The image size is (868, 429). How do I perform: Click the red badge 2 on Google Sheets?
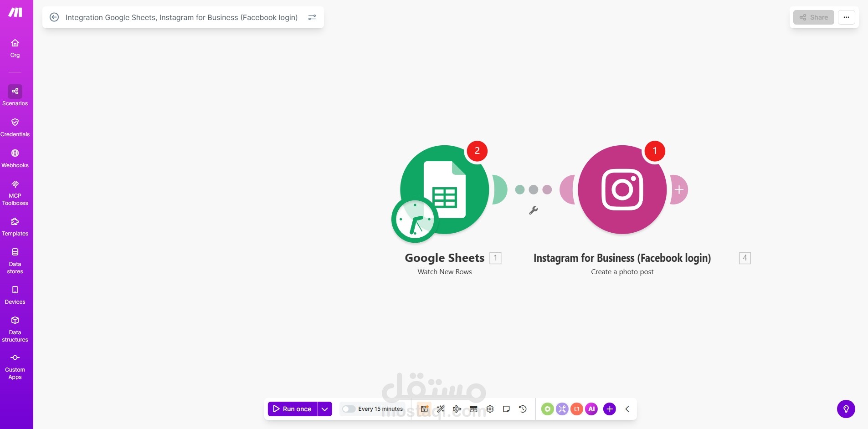tap(477, 151)
